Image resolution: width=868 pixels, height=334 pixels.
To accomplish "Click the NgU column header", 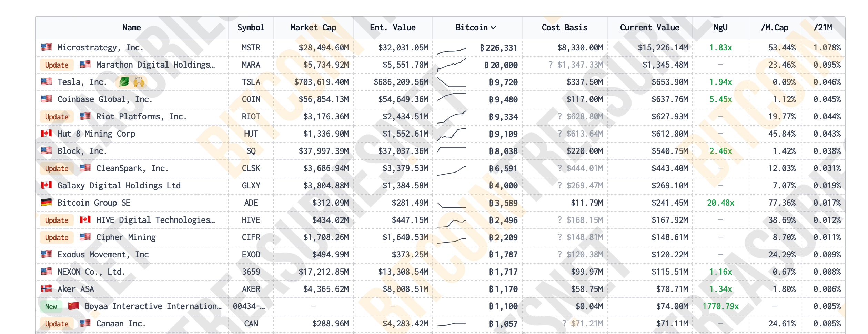I will [x=720, y=28].
